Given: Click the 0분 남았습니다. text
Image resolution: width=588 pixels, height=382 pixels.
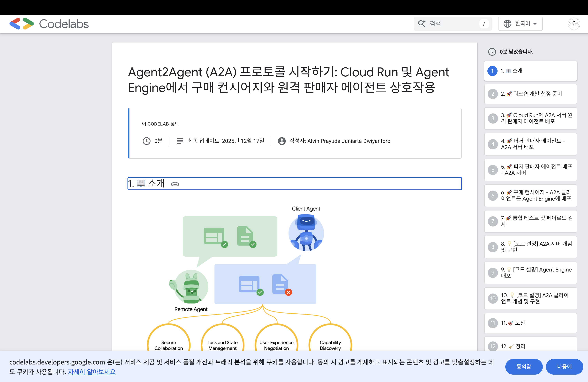Looking at the screenshot, I should pos(516,52).
